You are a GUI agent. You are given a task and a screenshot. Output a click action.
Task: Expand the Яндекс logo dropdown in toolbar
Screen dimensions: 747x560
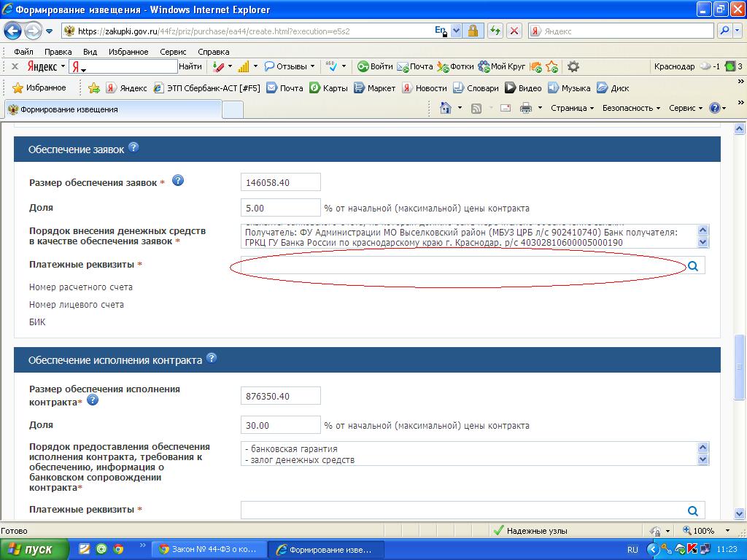point(63,66)
